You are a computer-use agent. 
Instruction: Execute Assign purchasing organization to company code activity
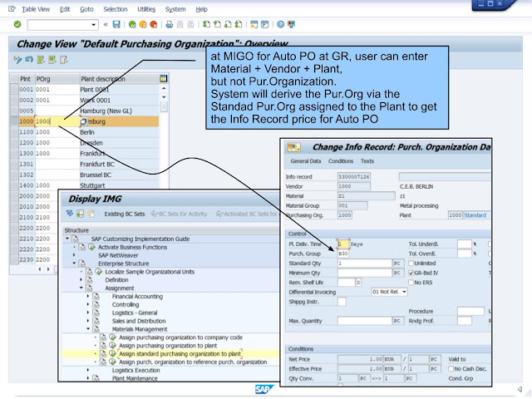click(x=112, y=337)
